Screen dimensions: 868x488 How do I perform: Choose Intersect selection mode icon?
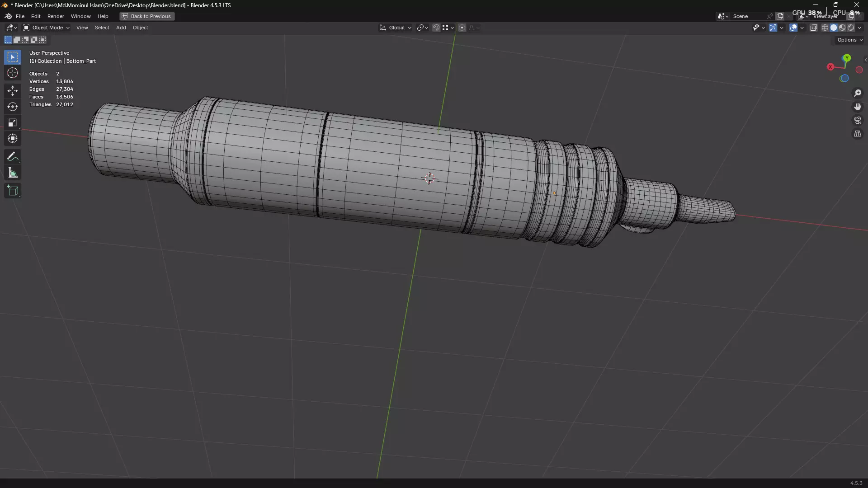[x=42, y=40]
